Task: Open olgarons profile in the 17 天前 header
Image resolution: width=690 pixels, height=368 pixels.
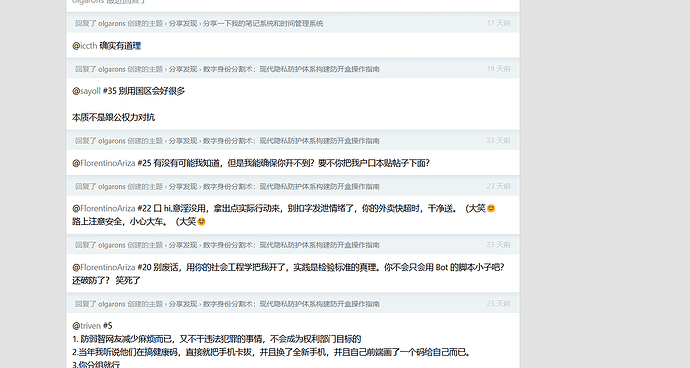Action: [112, 23]
